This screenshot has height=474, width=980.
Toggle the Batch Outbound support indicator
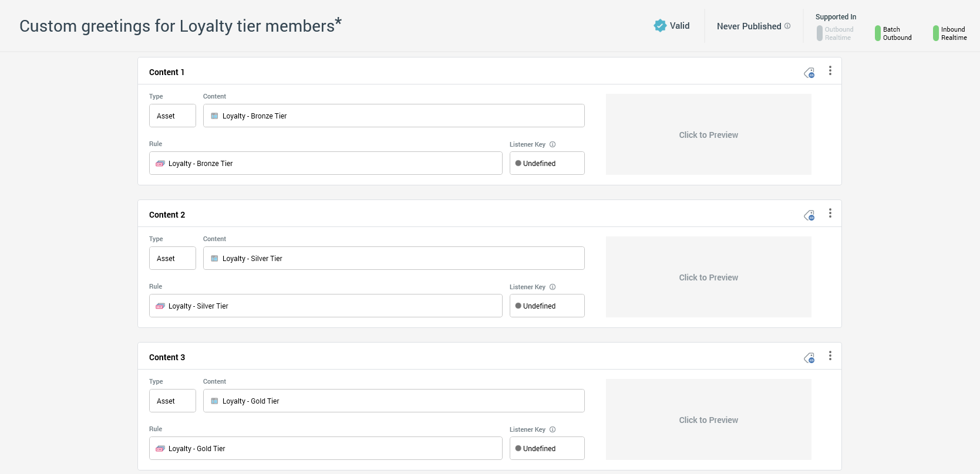pos(878,33)
